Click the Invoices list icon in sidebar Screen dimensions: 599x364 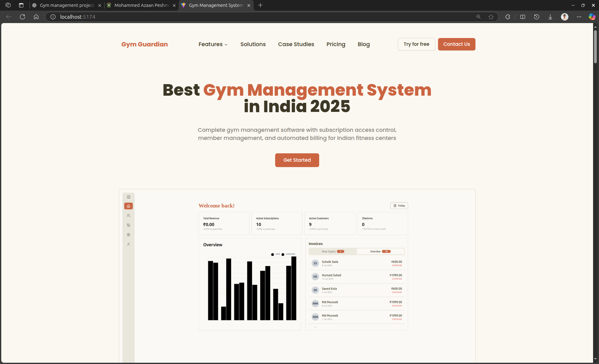[129, 225]
